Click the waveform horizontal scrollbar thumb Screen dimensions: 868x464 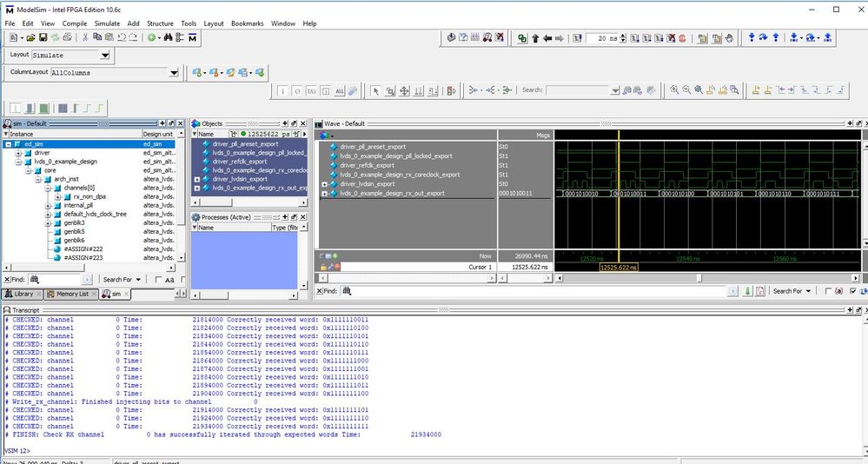pyautogui.click(x=699, y=278)
